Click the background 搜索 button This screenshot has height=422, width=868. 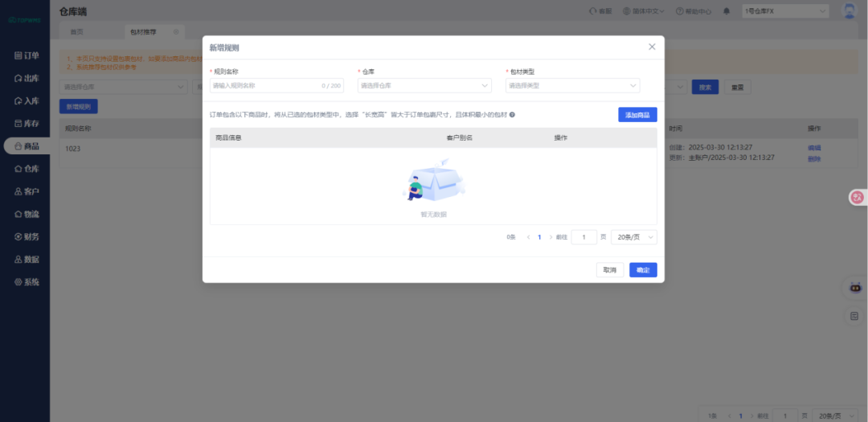click(706, 87)
